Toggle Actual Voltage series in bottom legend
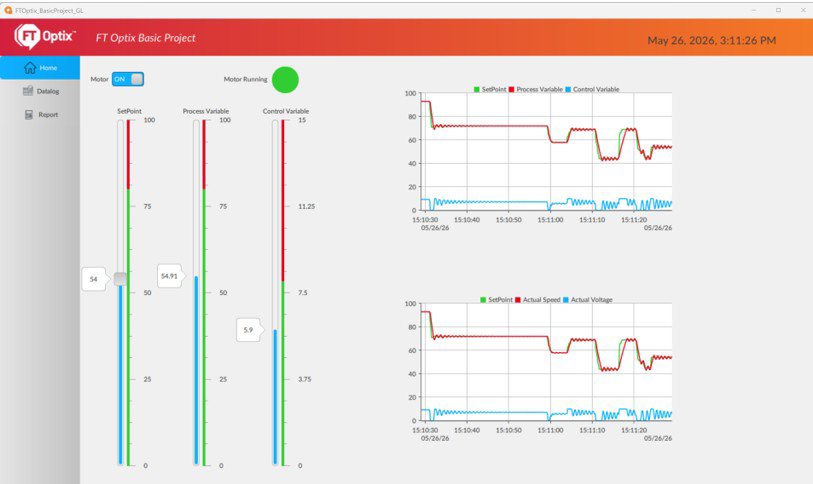 (588, 300)
